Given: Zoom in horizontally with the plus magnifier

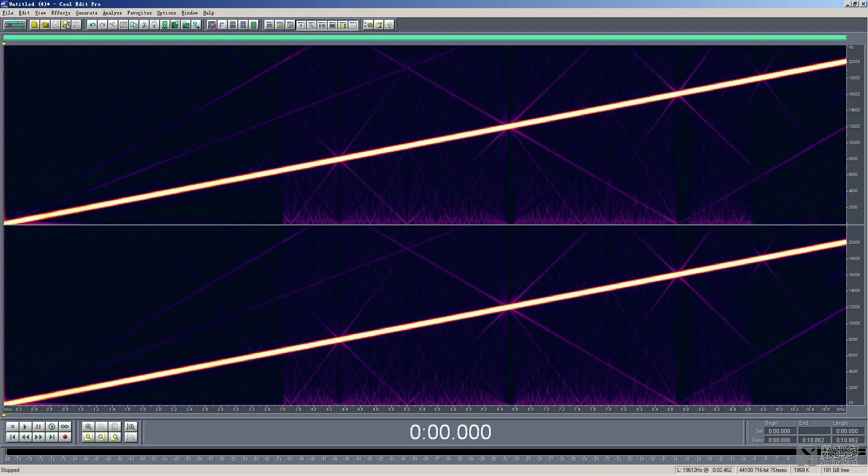Looking at the screenshot, I should pos(89,426).
